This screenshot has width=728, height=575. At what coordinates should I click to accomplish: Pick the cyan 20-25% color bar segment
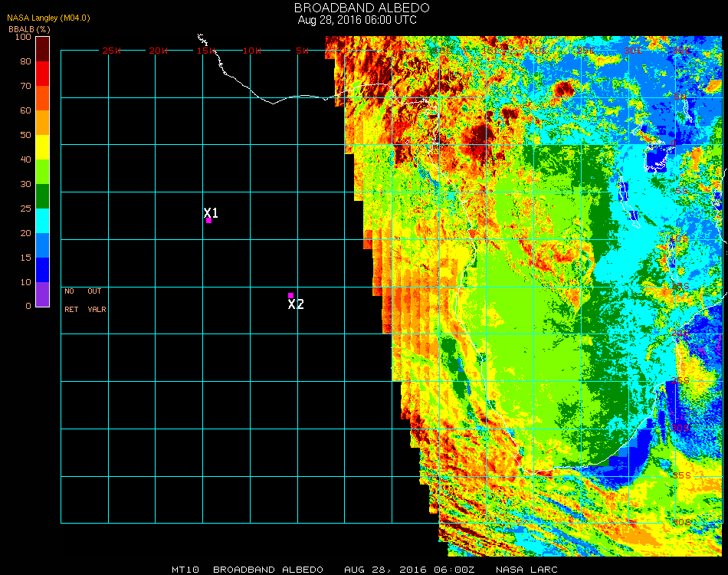click(x=43, y=220)
